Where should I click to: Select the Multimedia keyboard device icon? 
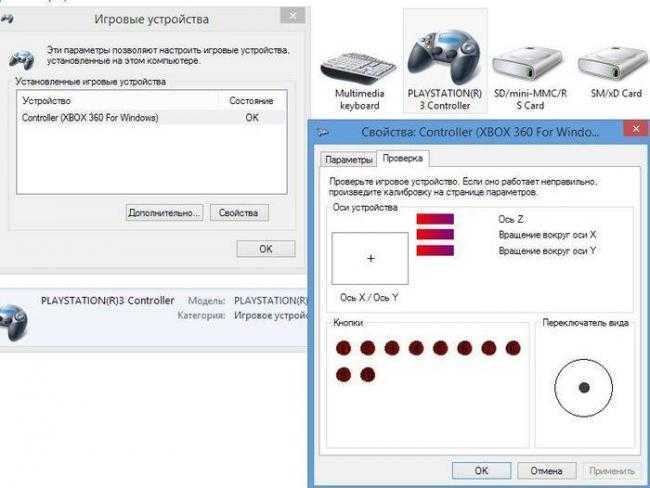tap(357, 67)
